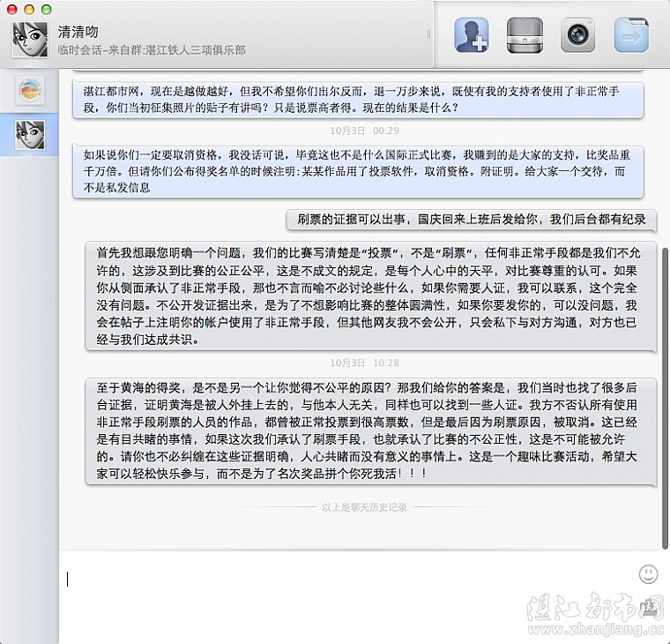Click 清清吻's avatar in the header
The height and width of the screenshot is (644, 670).
pyautogui.click(x=29, y=40)
